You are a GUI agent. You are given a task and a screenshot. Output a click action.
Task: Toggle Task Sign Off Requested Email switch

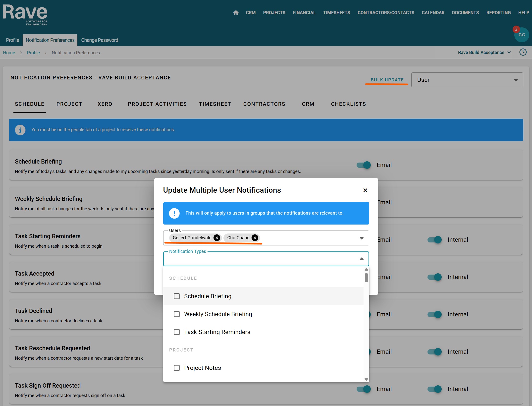point(364,389)
